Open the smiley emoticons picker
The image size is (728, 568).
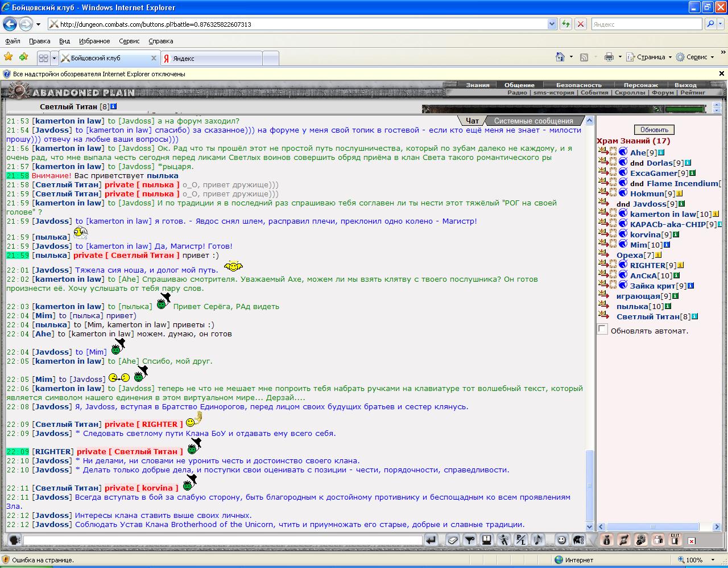point(561,540)
